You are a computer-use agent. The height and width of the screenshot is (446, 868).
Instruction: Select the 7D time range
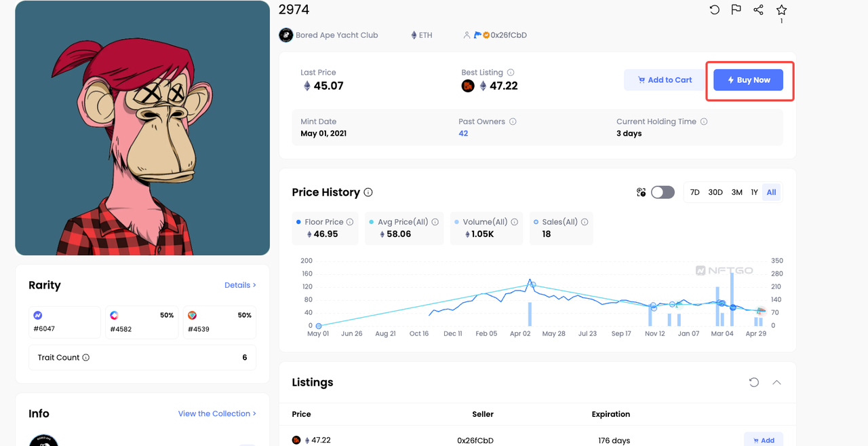(x=694, y=192)
